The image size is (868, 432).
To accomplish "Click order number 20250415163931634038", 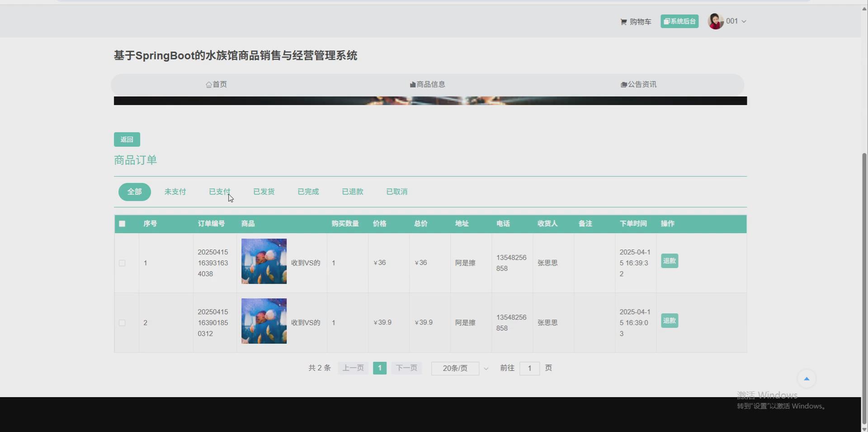I will (x=213, y=263).
